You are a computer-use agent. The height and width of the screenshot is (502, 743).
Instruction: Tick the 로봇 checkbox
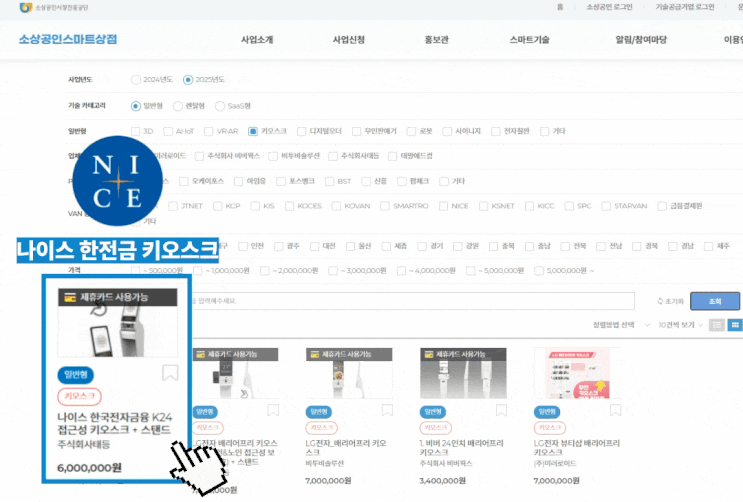click(x=411, y=131)
